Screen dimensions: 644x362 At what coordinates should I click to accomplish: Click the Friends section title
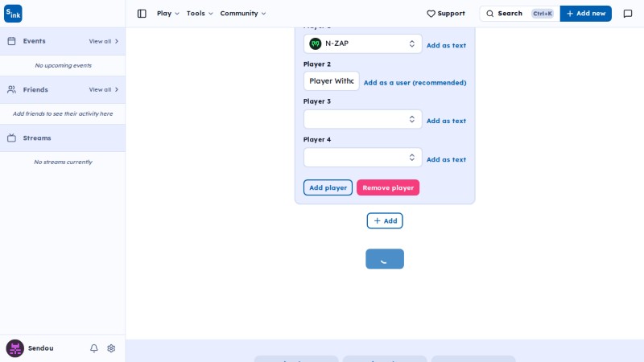tap(35, 89)
